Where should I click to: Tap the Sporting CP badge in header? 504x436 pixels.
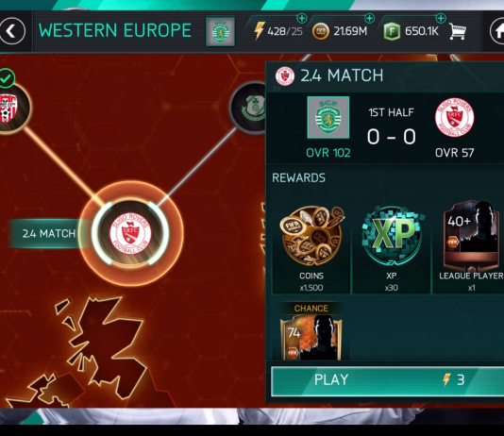(220, 31)
